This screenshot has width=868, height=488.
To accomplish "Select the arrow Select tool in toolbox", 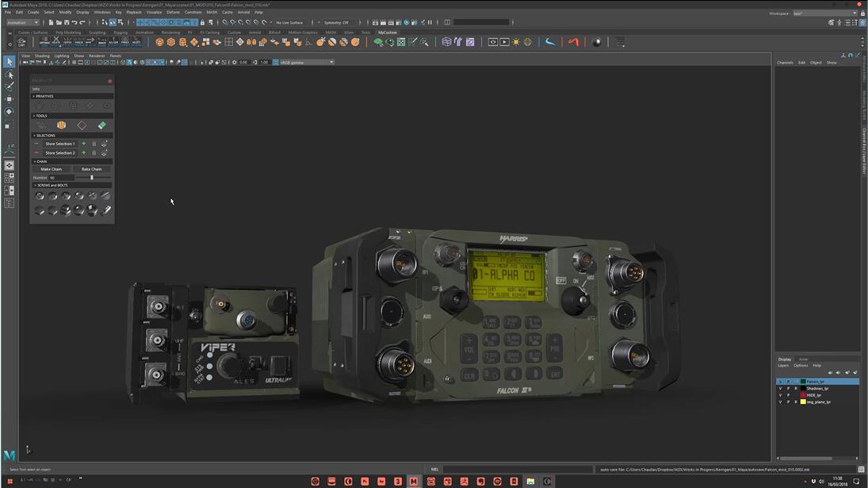I will (x=9, y=61).
